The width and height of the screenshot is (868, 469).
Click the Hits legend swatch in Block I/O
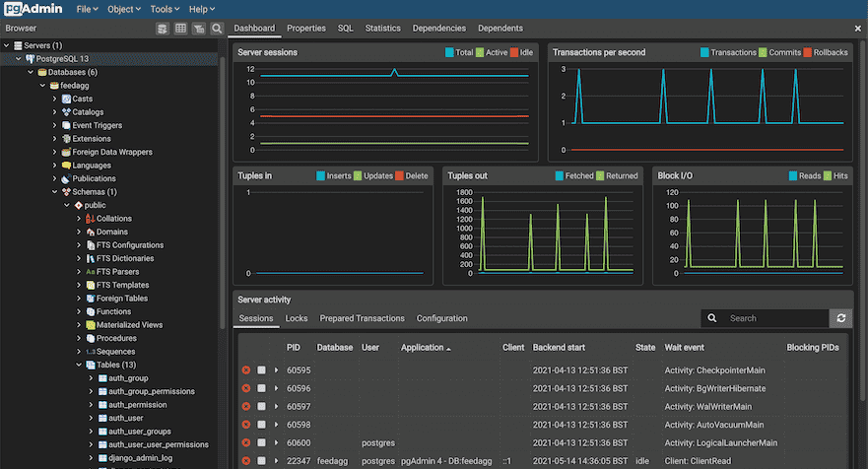827,175
